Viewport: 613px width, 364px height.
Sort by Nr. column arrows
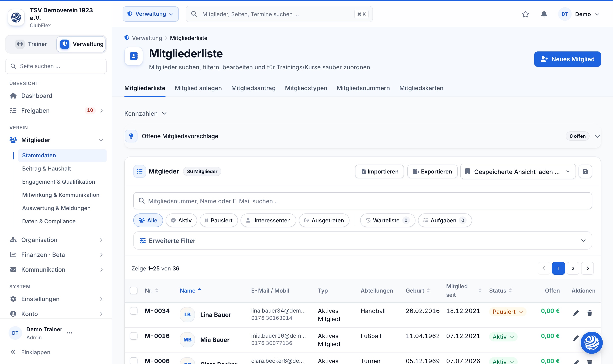point(157,291)
